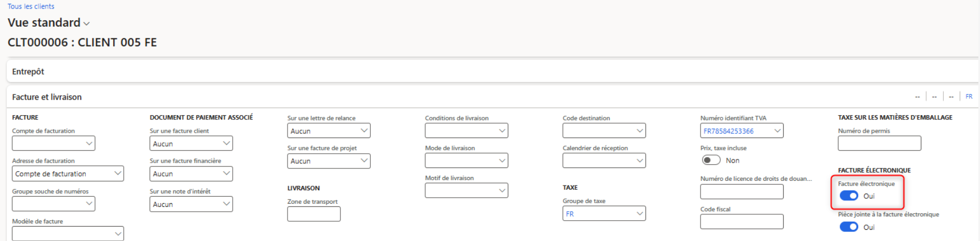Open Adresse de facturation dropdown
This screenshot has width=980, height=241.
(68, 174)
